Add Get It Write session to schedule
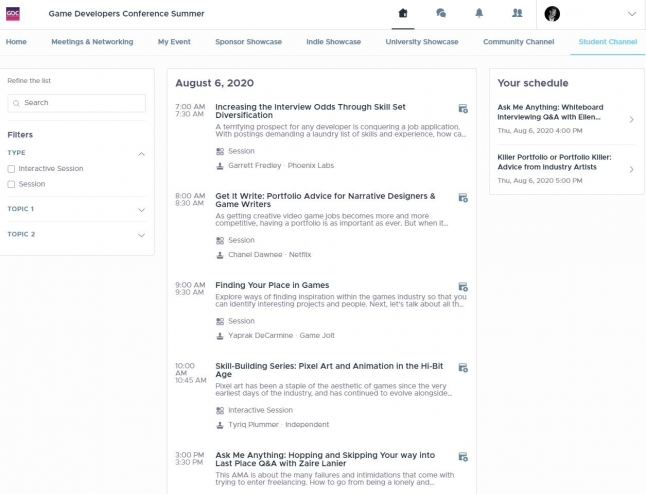The height and width of the screenshot is (494, 646). (462, 198)
